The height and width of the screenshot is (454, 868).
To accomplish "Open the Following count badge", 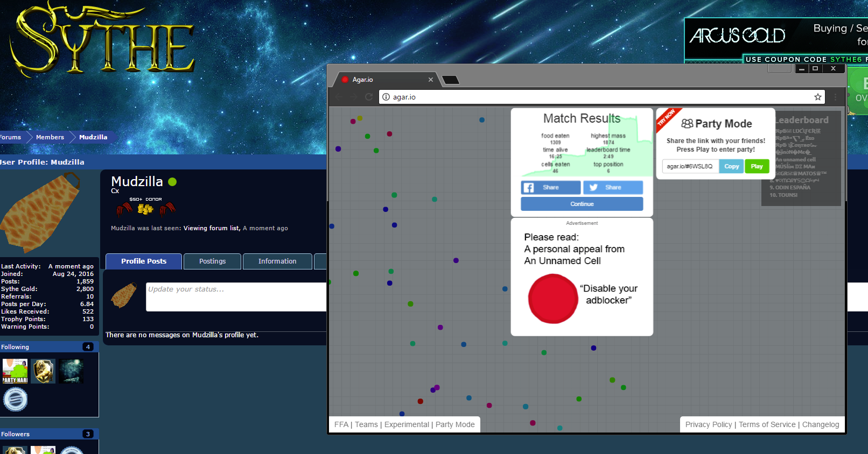I will coord(88,347).
